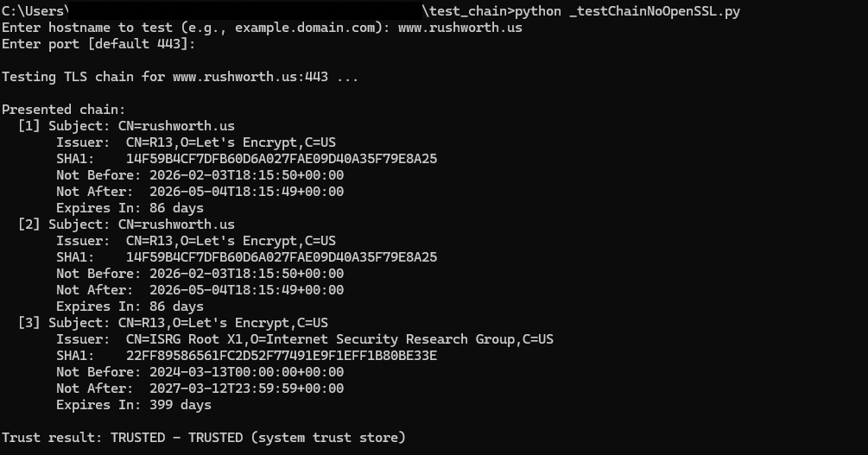The width and height of the screenshot is (868, 455).
Task: Click the Not Before 2024-03-13 date
Action: 246,372
